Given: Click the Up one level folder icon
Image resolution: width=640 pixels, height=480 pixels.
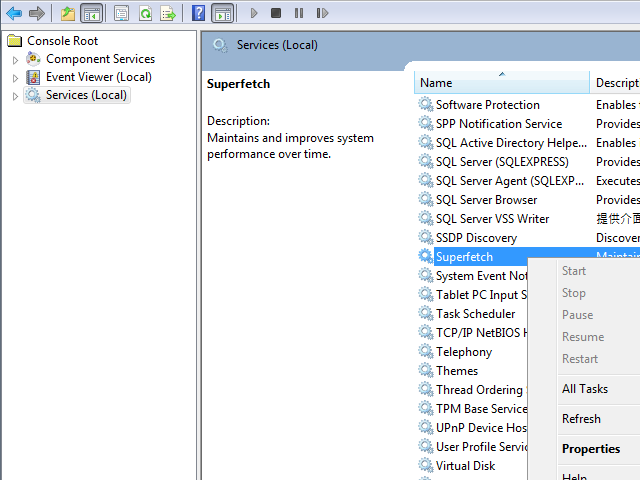Looking at the screenshot, I should (x=68, y=13).
